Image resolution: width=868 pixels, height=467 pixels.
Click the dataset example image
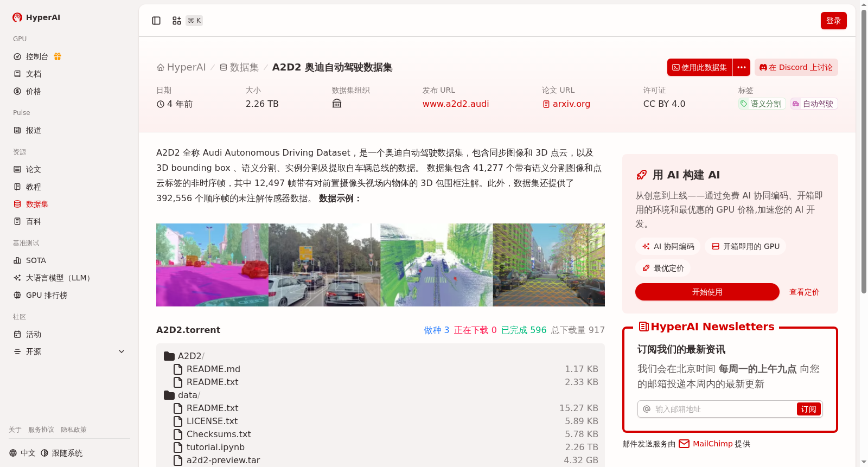pos(380,265)
